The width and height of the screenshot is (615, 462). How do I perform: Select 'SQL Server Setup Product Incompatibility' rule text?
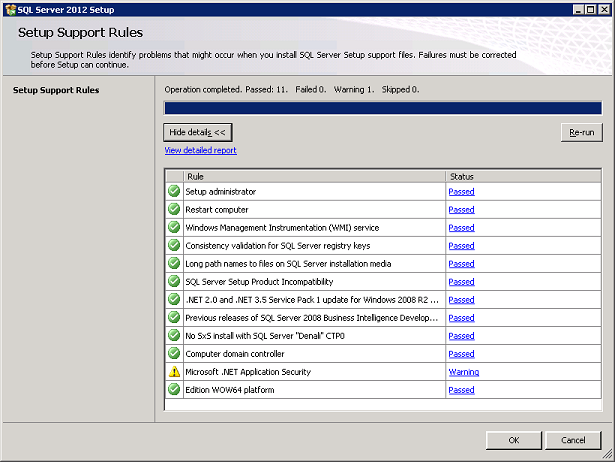point(259,282)
